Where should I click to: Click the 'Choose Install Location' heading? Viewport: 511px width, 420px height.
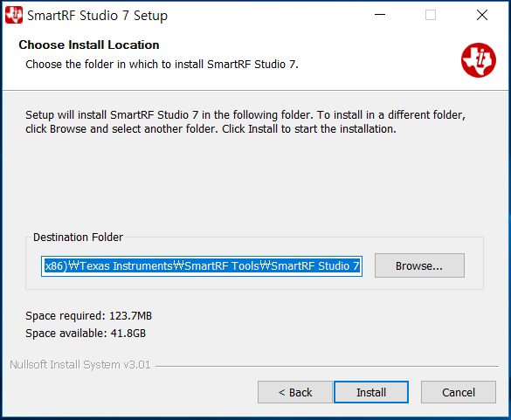coord(89,45)
